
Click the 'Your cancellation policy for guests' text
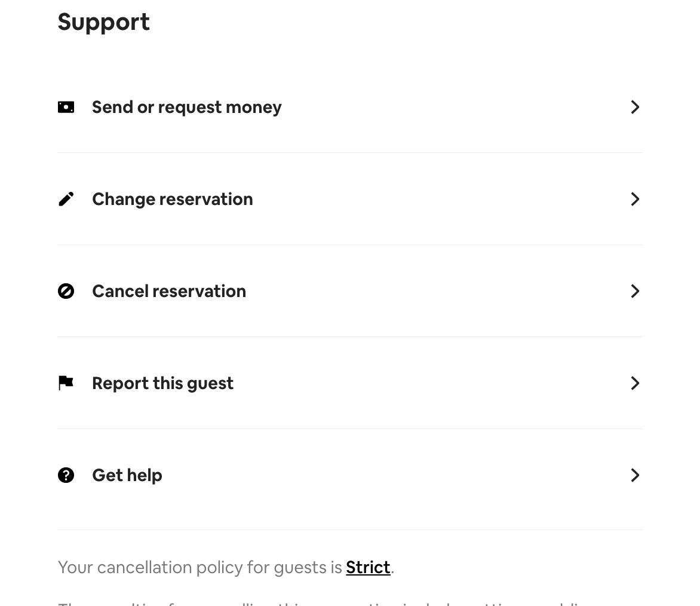tap(200, 567)
